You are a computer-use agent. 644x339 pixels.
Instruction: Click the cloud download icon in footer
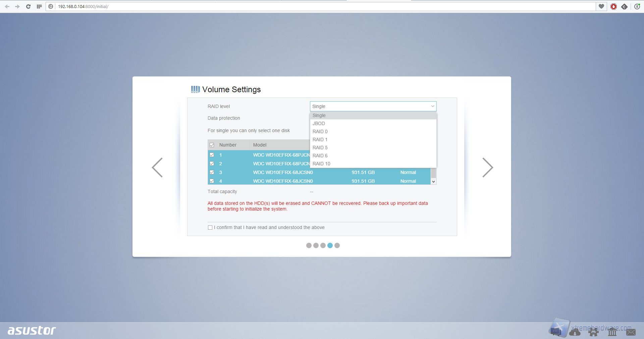575,332
